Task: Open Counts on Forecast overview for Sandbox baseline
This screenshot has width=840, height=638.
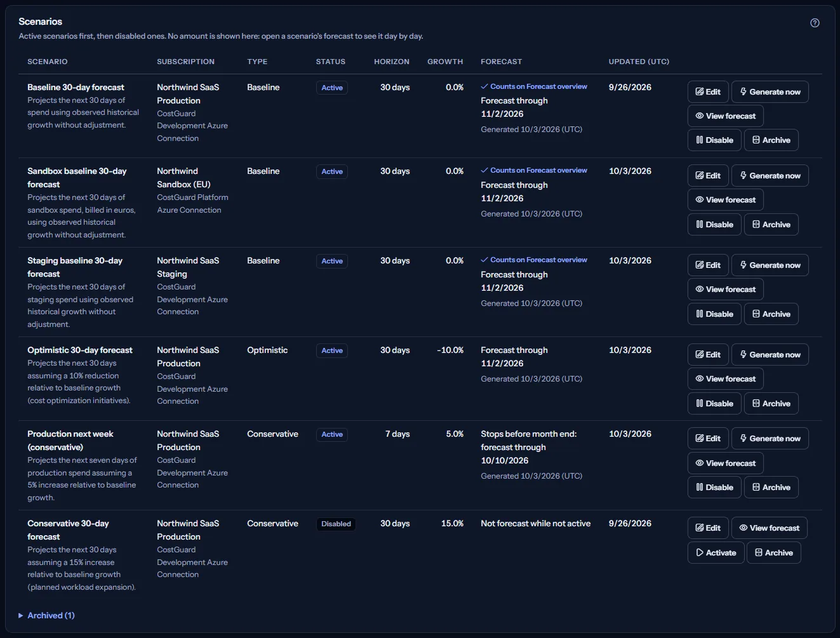Action: (534, 170)
